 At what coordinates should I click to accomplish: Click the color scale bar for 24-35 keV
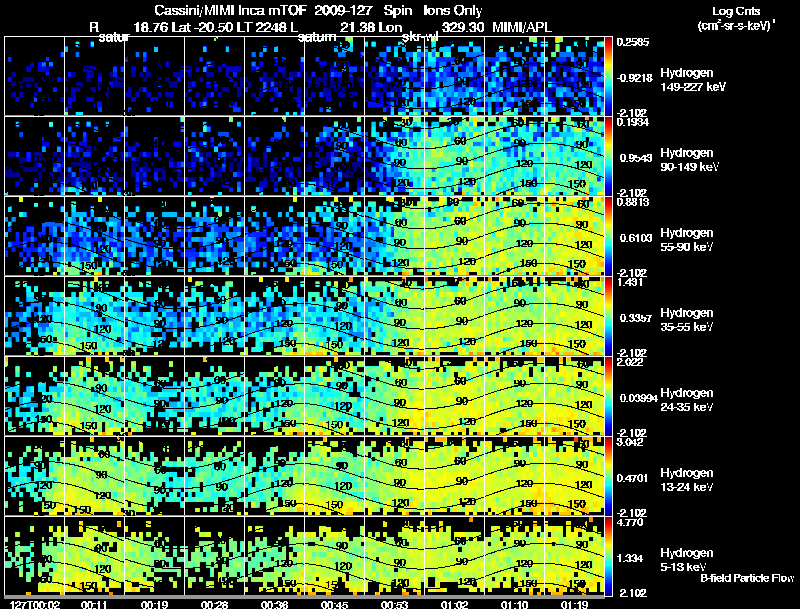[x=608, y=396]
